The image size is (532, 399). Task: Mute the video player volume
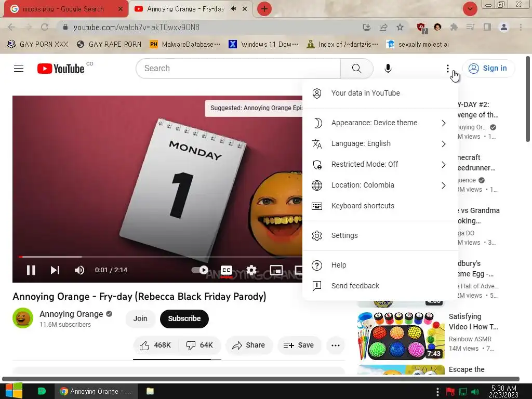click(79, 270)
